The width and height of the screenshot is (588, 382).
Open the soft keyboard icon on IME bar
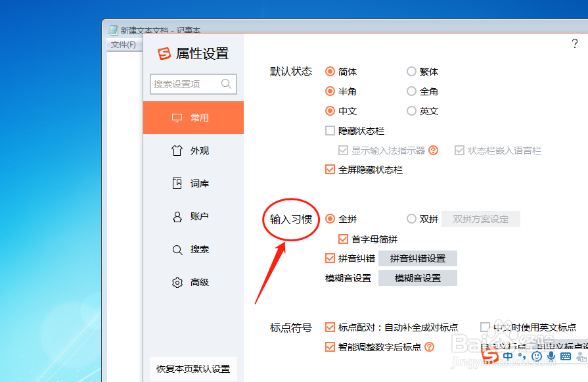click(566, 356)
